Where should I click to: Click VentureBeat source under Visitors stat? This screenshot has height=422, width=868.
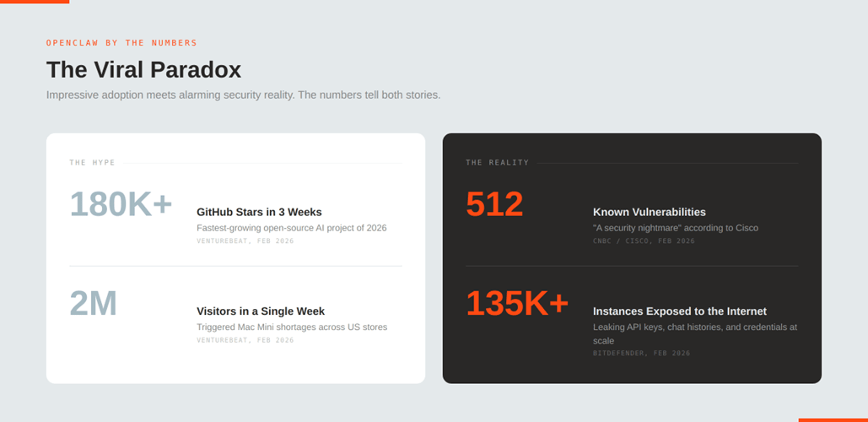pyautogui.click(x=245, y=340)
